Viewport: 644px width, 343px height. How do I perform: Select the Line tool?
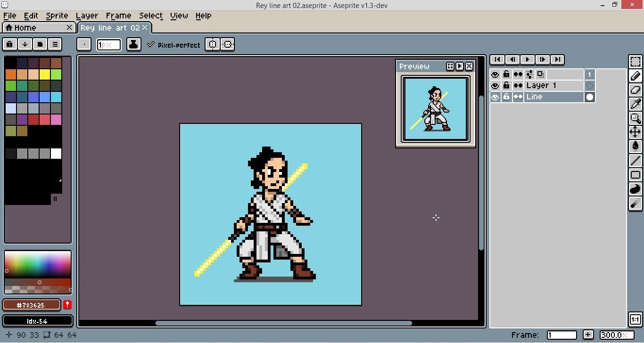point(636,161)
